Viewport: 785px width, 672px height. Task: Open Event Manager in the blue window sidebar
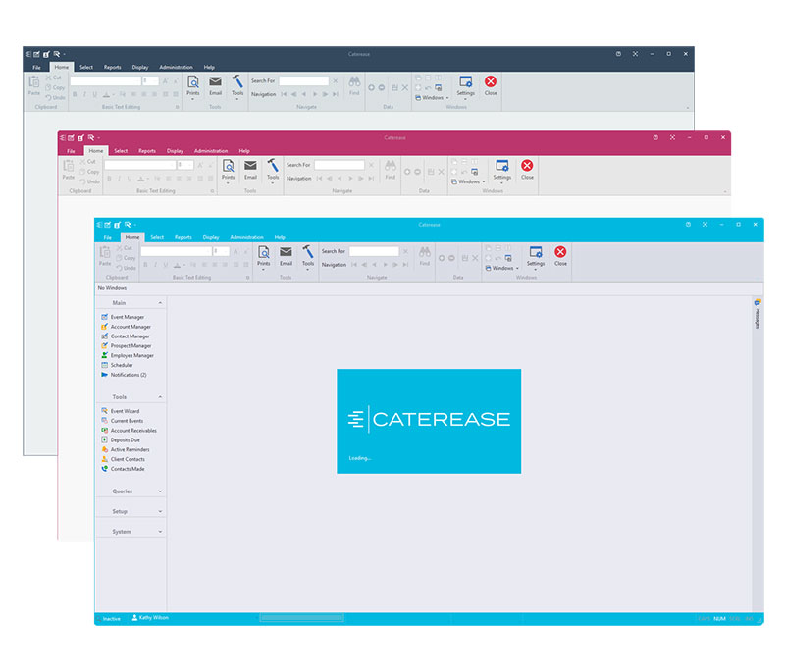pyautogui.click(x=123, y=317)
